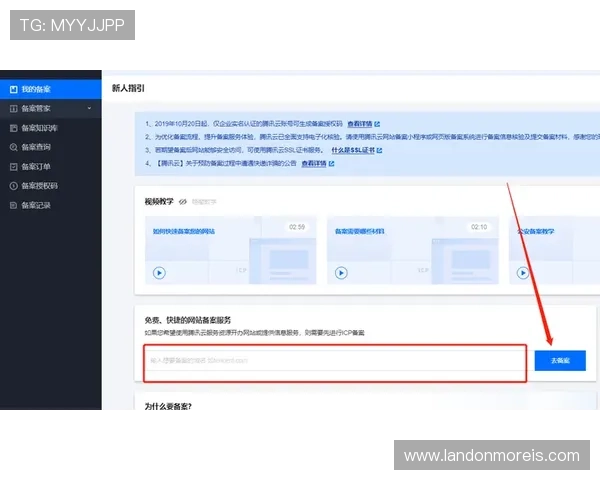The height and width of the screenshot is (480, 600).
Task: Focus the domain name input field
Action: tap(335, 360)
